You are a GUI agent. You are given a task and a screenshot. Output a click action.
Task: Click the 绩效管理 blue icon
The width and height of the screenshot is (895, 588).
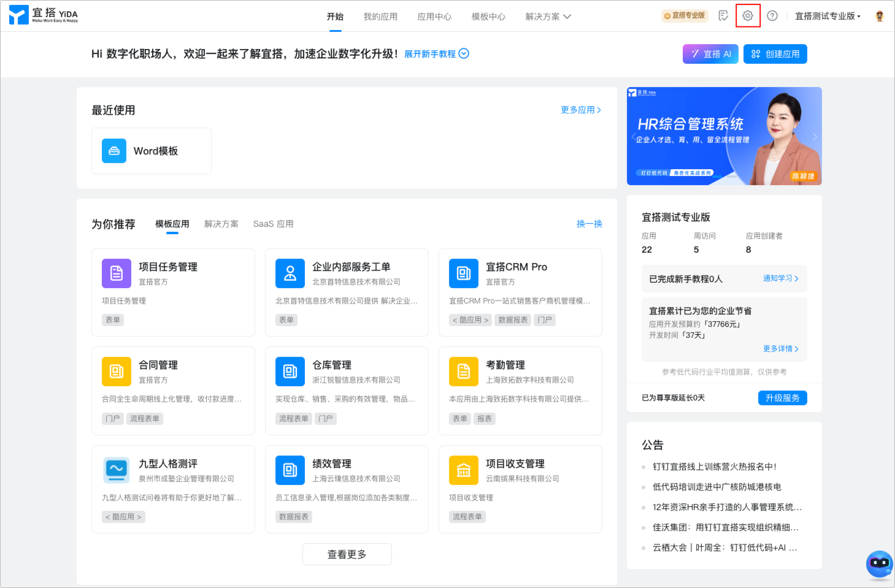(x=290, y=470)
